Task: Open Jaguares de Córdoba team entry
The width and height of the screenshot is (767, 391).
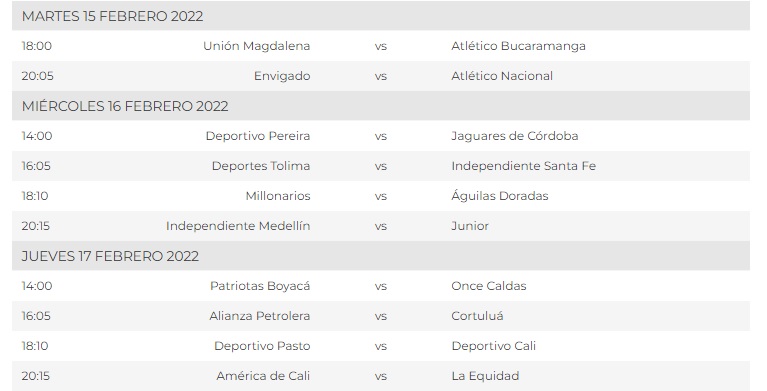Action: coord(515,136)
